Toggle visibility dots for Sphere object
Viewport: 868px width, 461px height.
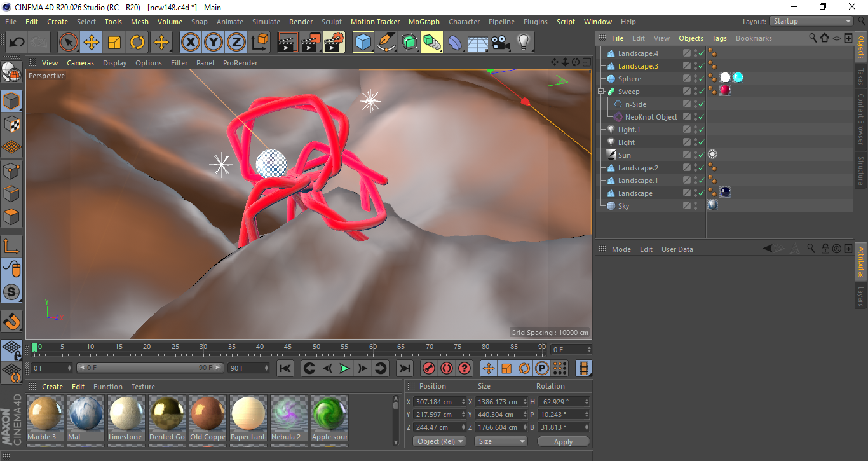tap(695, 79)
